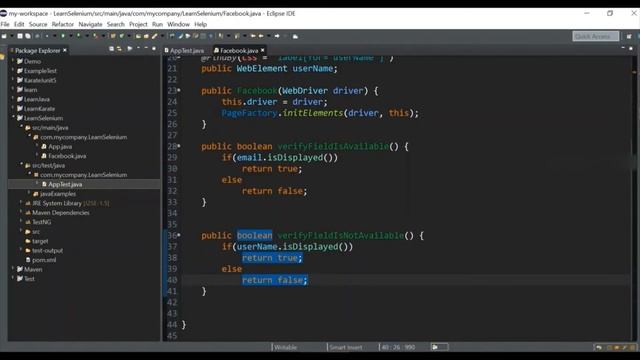Maximize the editor area
The height and width of the screenshot is (360, 640).
click(631, 48)
